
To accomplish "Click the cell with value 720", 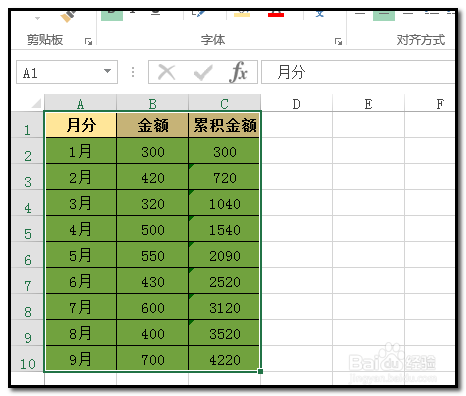I will click(224, 177).
